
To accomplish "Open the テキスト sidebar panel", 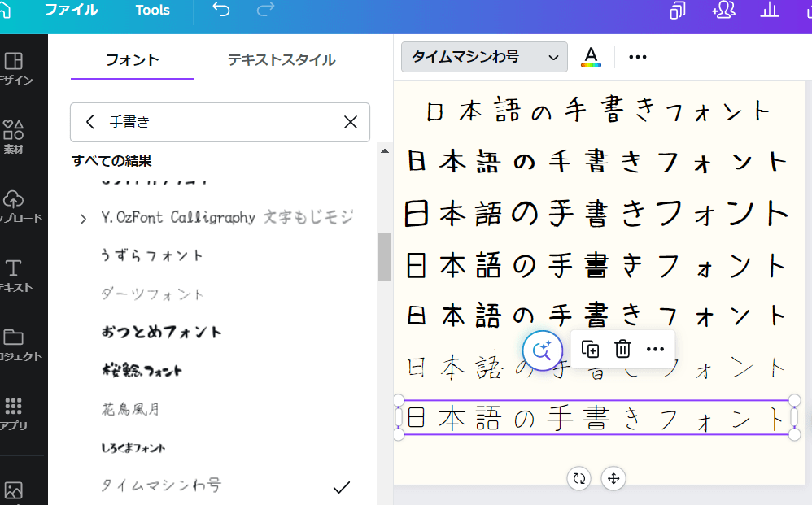I will (15, 276).
